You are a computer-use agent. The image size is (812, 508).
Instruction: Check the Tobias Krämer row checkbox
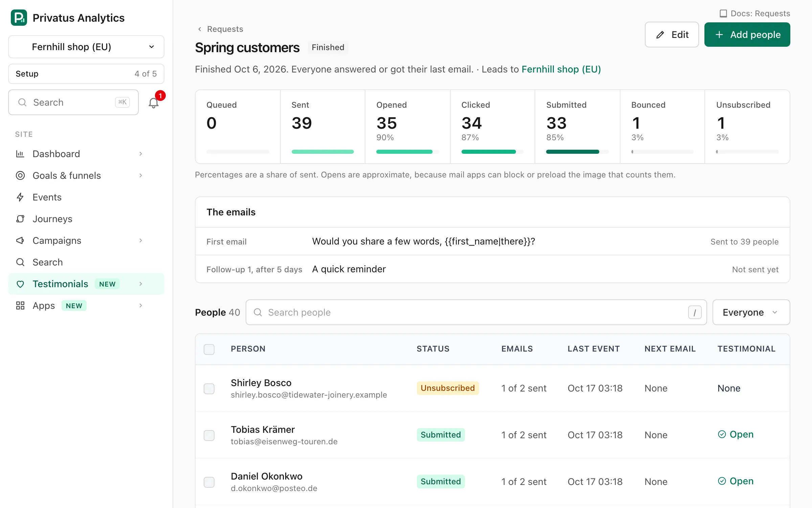[x=209, y=435]
